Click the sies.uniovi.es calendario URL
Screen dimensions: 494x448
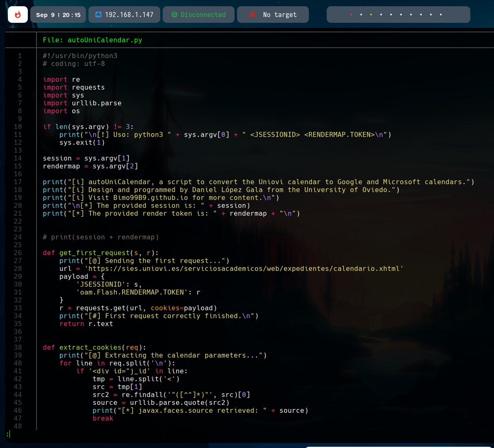click(244, 268)
